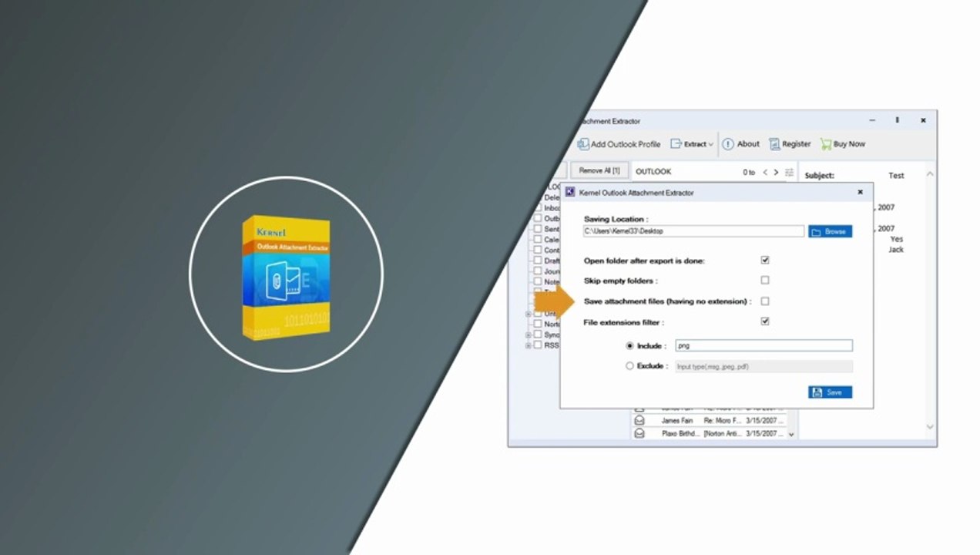This screenshot has height=555, width=980.
Task: Click the 3/15/2007 date in James Fain row
Action: (765, 421)
